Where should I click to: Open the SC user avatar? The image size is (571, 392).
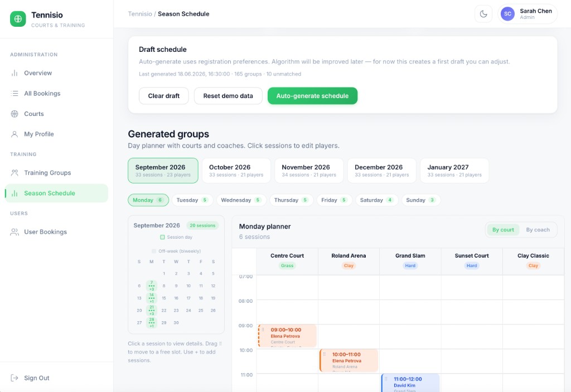507,14
